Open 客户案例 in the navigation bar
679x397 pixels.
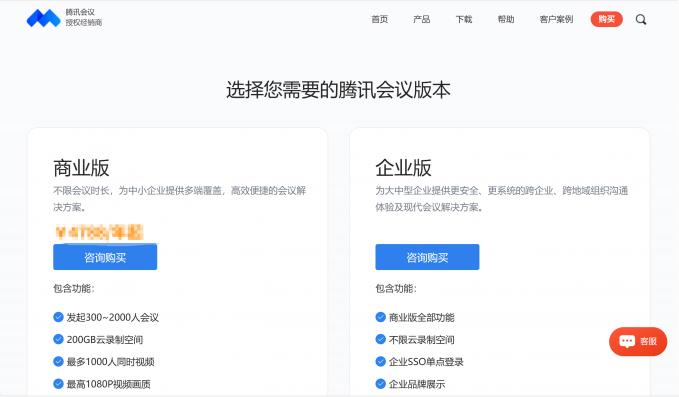556,19
